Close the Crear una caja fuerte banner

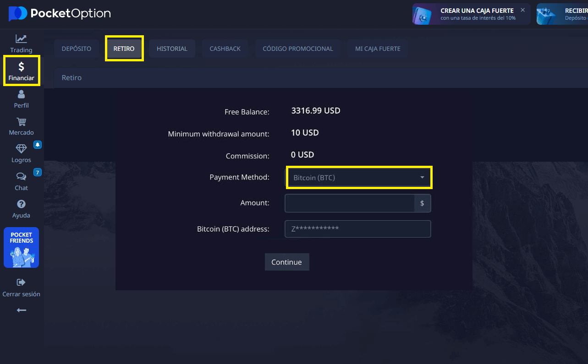(522, 10)
